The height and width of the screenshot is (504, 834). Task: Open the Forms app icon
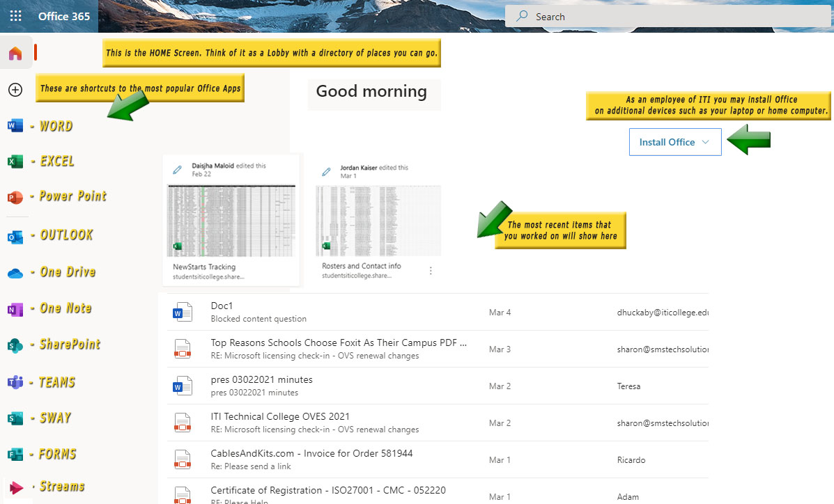pos(15,455)
